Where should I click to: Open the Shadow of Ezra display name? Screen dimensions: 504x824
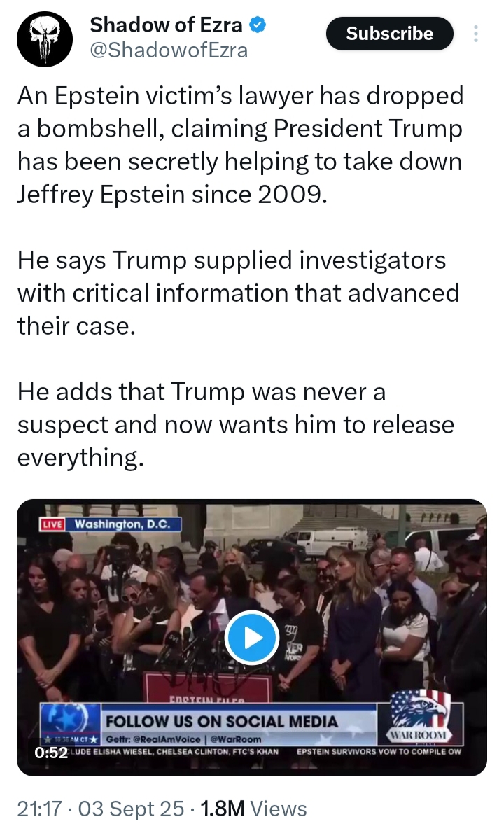[166, 25]
